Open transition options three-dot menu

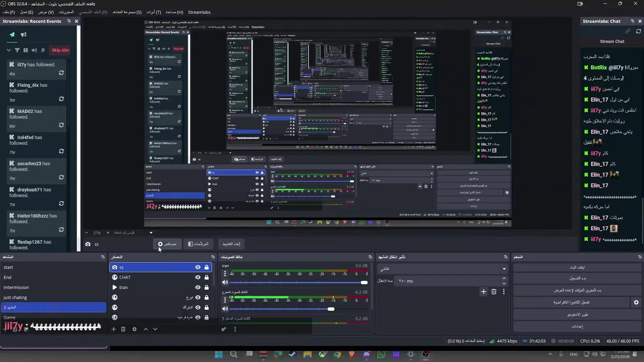[504, 292]
